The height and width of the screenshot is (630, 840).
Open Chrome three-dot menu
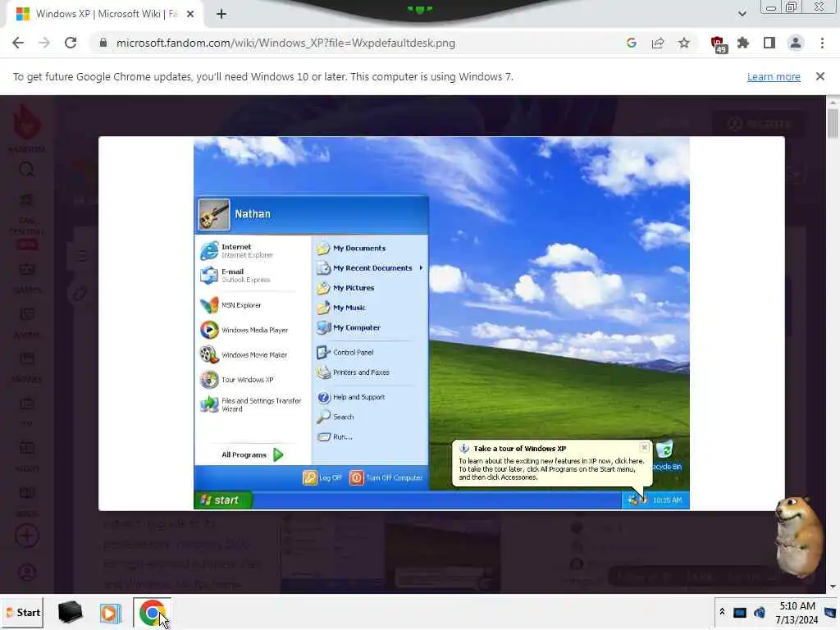click(822, 43)
